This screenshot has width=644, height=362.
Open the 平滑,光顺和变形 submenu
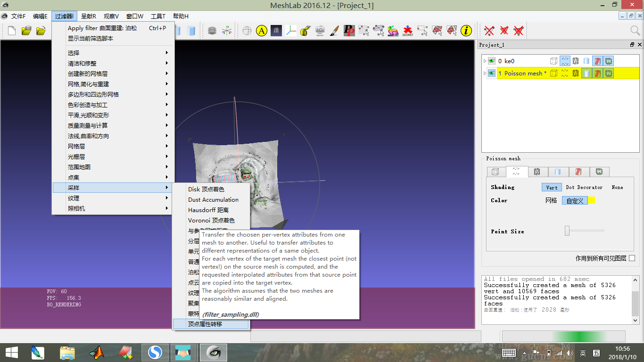[113, 115]
